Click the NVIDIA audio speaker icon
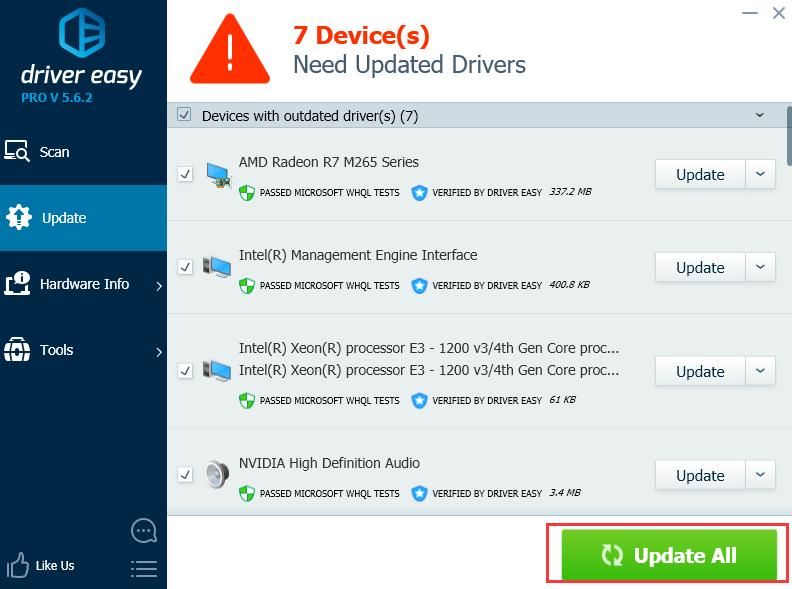This screenshot has height=589, width=792. (x=217, y=474)
